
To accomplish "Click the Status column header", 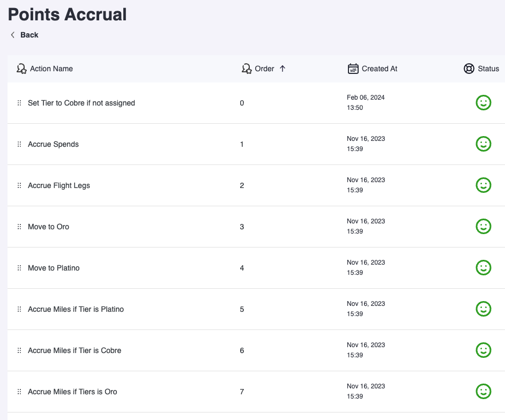I will coord(488,69).
